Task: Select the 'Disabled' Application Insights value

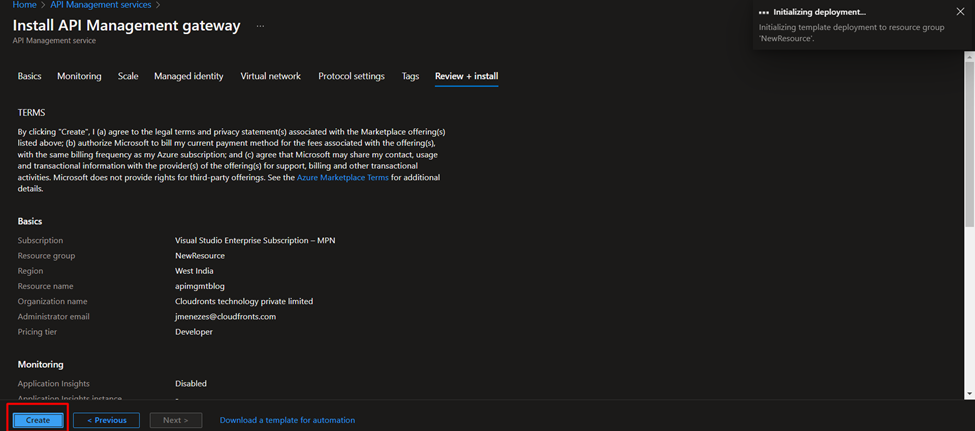Action: coord(191,384)
